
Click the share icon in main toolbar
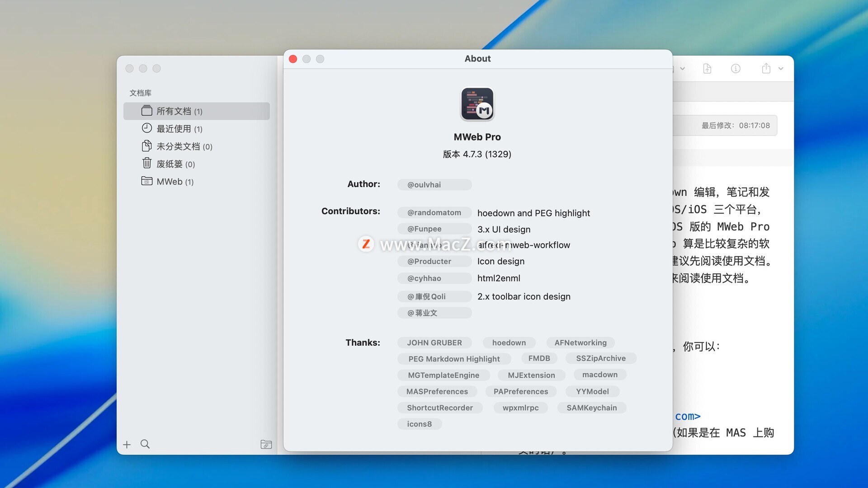tap(766, 68)
